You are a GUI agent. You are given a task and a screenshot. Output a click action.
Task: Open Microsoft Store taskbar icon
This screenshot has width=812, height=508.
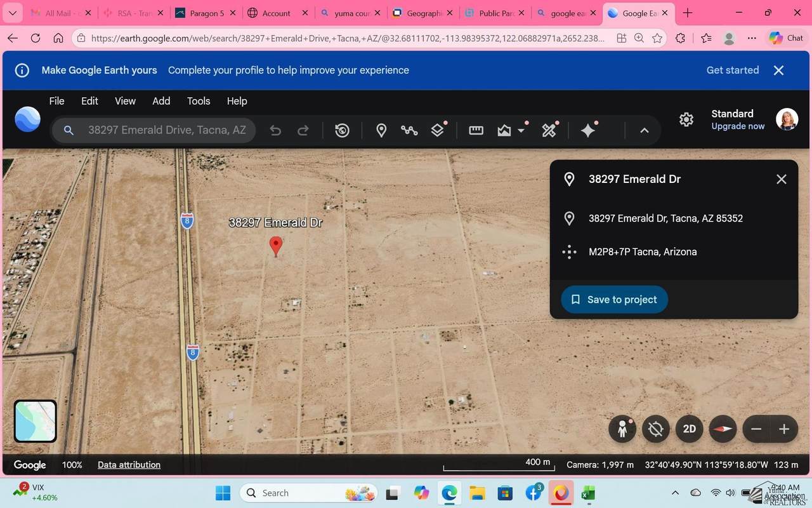(x=504, y=493)
